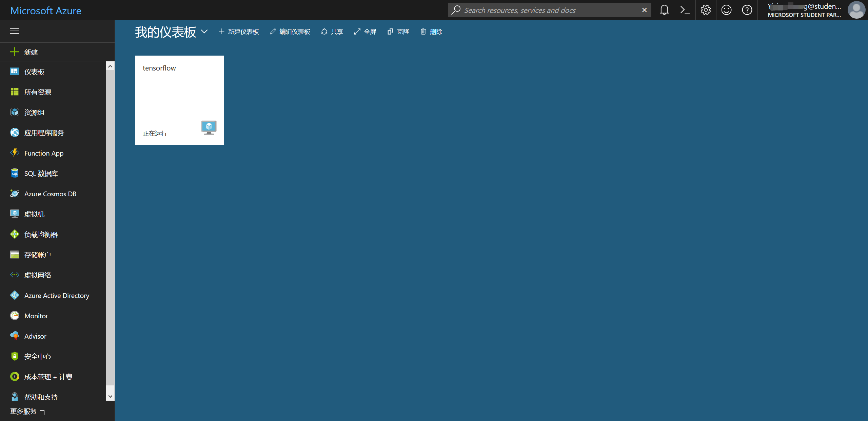Clear the search box with X
Screen dimensions: 868x421
point(644,10)
